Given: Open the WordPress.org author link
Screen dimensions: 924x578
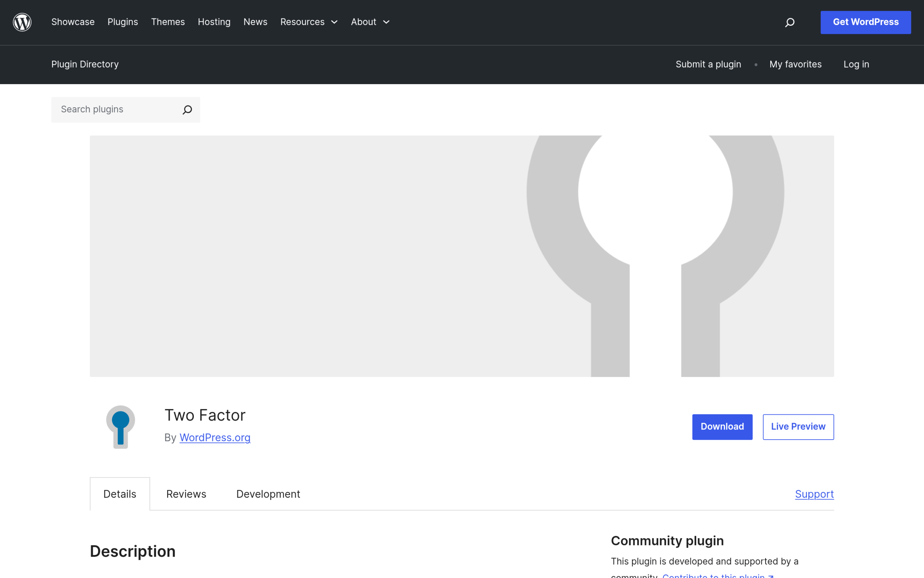Looking at the screenshot, I should pyautogui.click(x=215, y=438).
